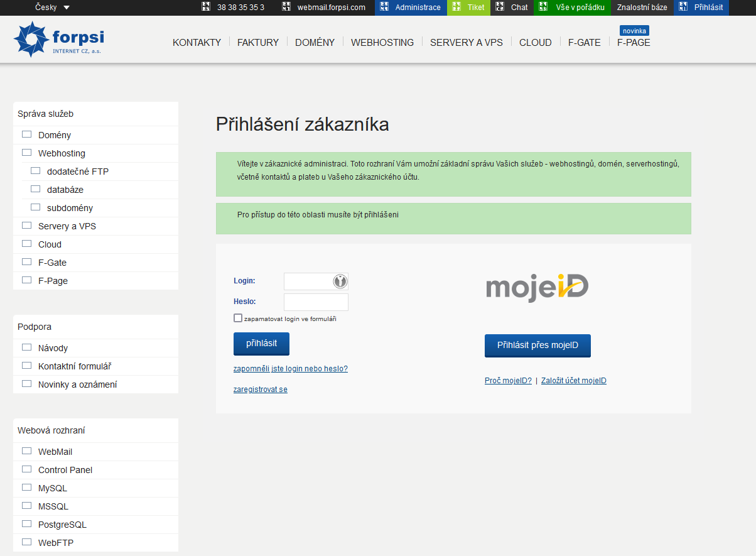This screenshot has width=756, height=556.
Task: Click the icon next to Návody
Action: (26, 347)
